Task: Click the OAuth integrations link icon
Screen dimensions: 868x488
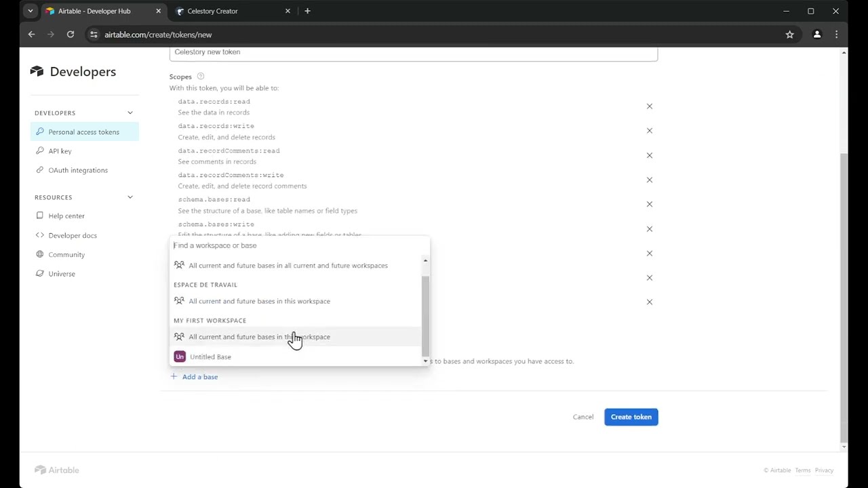Action: click(40, 170)
